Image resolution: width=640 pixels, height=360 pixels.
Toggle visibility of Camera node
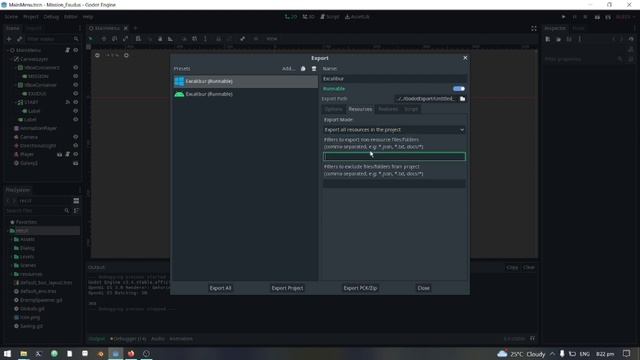tap(76, 137)
